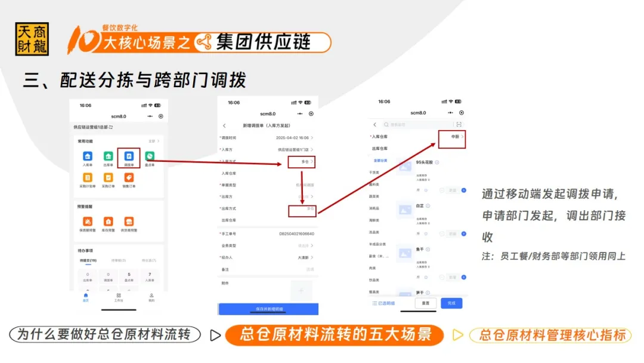Open 业务类型 请选择 dropdown
The width and height of the screenshot is (644, 363).
point(305,245)
